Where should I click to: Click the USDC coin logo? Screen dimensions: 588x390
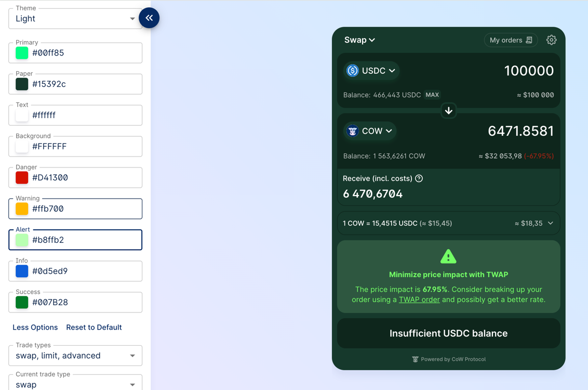353,70
